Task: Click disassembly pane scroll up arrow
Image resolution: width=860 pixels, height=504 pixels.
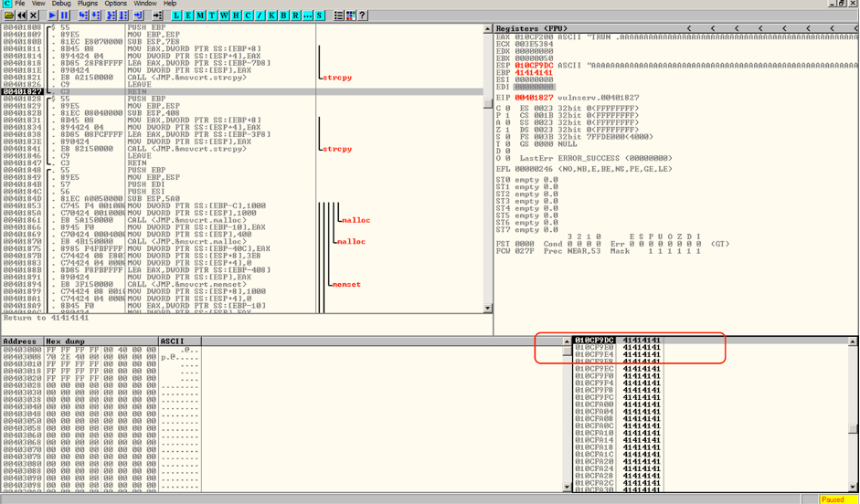Action: (x=488, y=28)
